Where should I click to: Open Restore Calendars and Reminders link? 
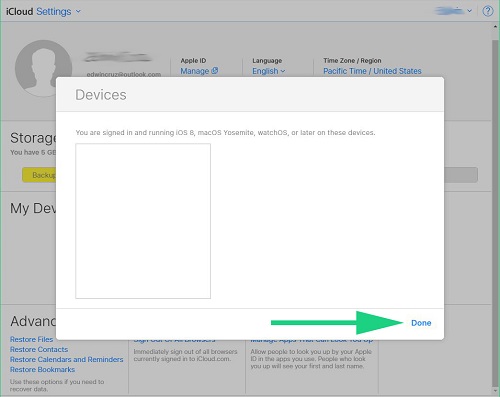click(67, 359)
